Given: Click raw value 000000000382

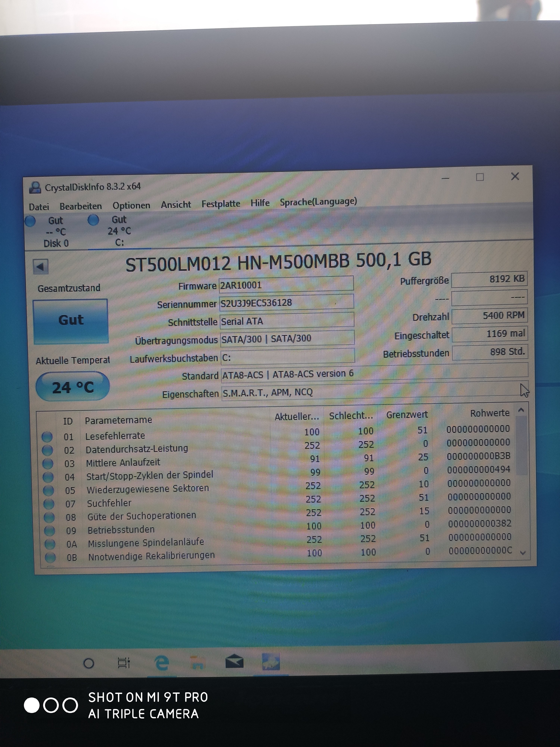Looking at the screenshot, I should [480, 524].
